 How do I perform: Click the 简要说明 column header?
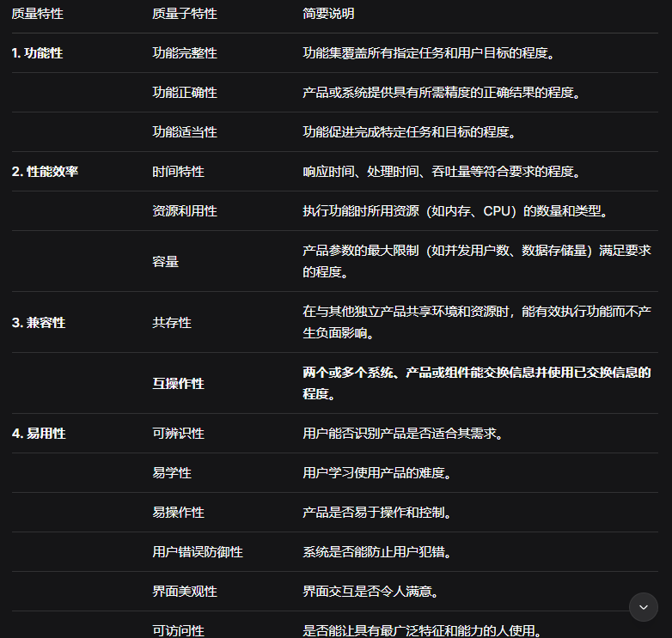328,14
